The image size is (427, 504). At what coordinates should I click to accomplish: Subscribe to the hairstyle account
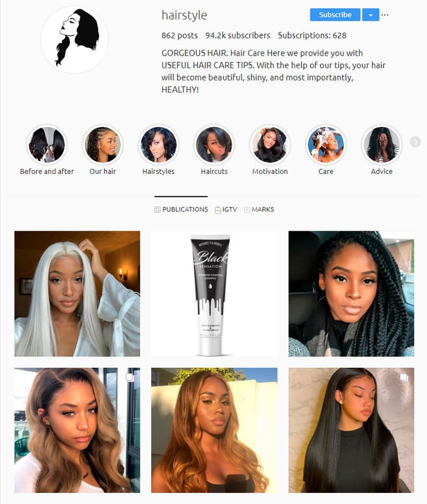pos(335,15)
